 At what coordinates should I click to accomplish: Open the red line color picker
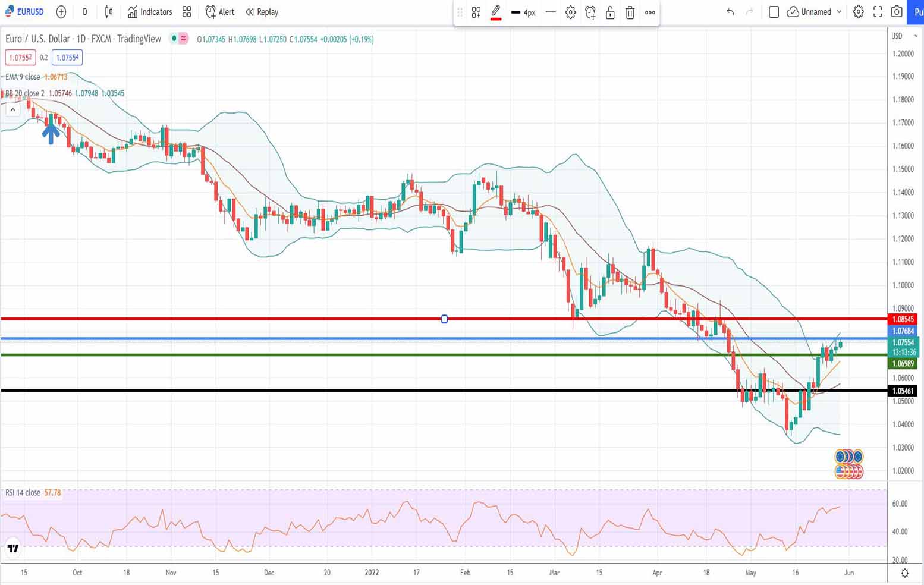coord(496,12)
